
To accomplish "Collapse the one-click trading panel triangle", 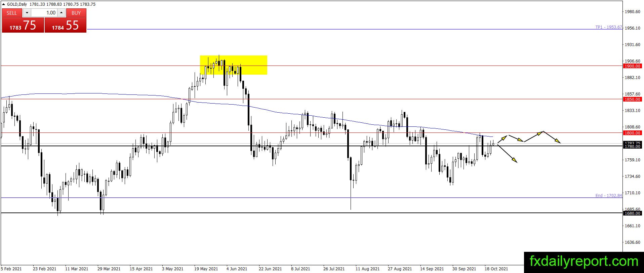I will pos(4,4).
